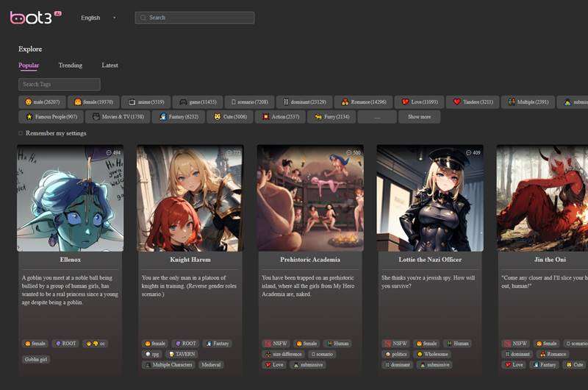Select the Furry (2134) tag
588x390 pixels.
(x=331, y=117)
